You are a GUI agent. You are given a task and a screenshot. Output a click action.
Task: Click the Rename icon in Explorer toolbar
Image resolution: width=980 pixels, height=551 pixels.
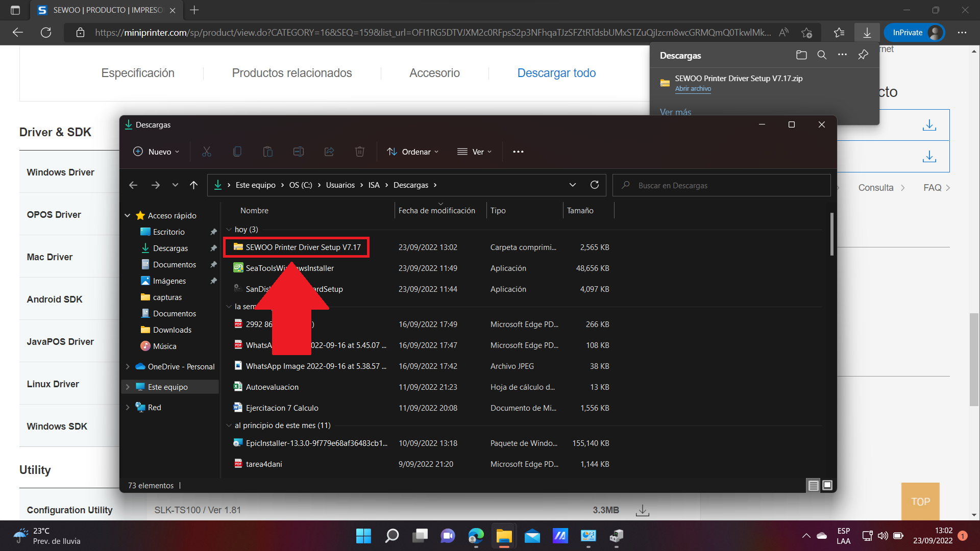click(299, 152)
